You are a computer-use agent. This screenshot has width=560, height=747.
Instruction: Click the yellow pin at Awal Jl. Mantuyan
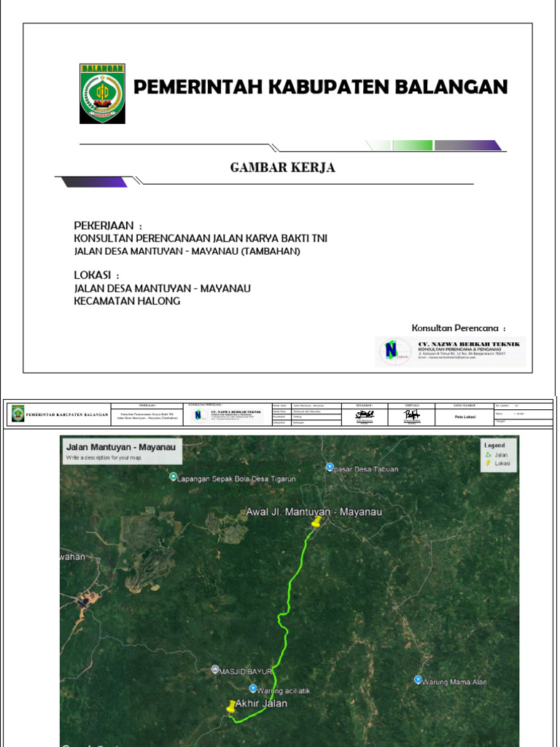pyautogui.click(x=315, y=522)
